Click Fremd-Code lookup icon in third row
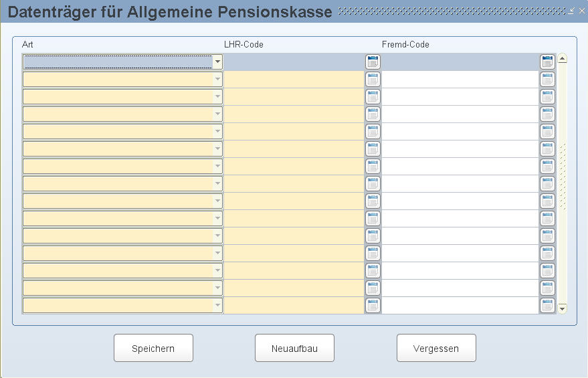The width and height of the screenshot is (588, 378). [547, 97]
